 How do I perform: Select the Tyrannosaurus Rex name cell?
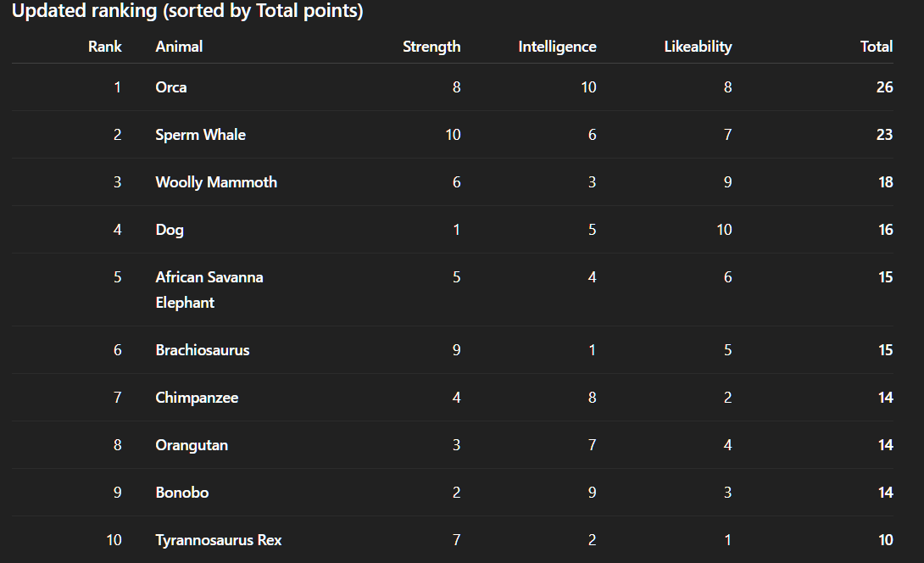pyautogui.click(x=219, y=540)
